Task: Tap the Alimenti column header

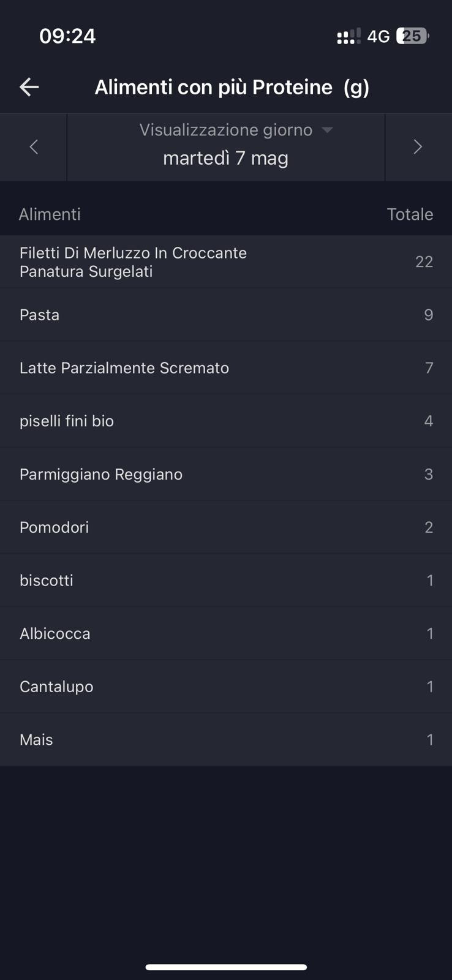Action: 50,214
